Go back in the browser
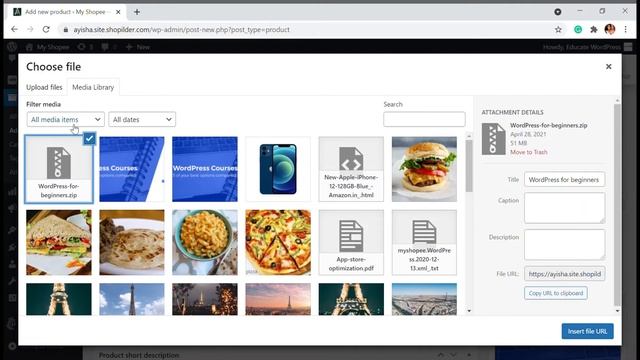This screenshot has height=360, width=640. coord(14,29)
